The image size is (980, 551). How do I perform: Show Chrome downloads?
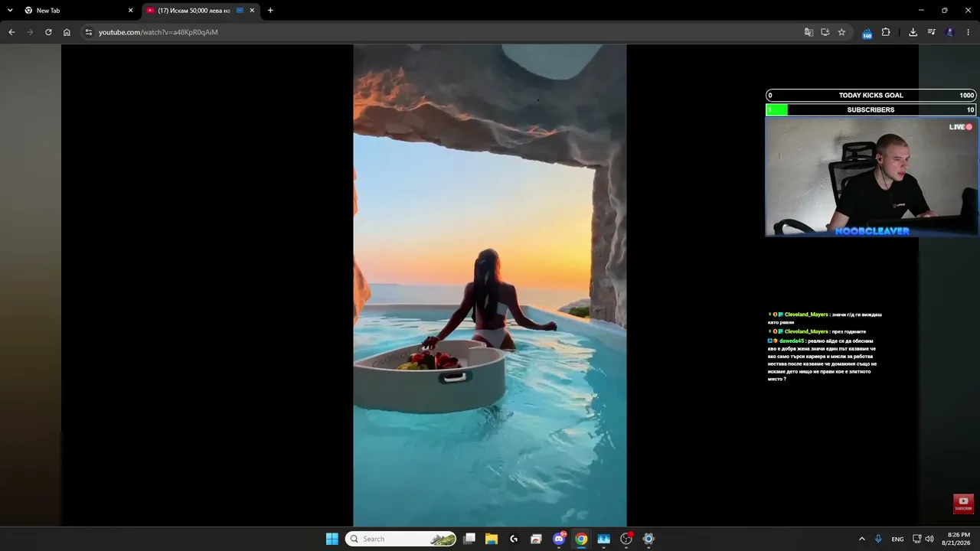pyautogui.click(x=913, y=32)
